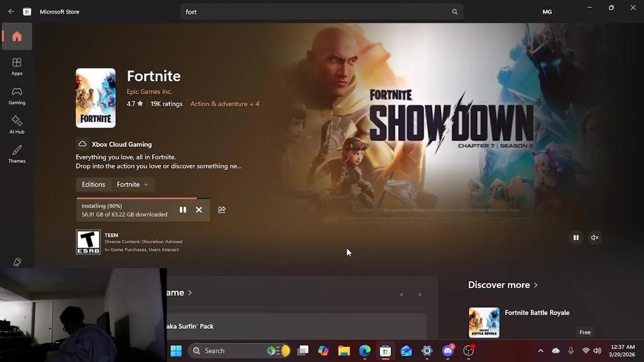Click the installing progress bar
This screenshot has width=644, height=362.
coord(143,199)
